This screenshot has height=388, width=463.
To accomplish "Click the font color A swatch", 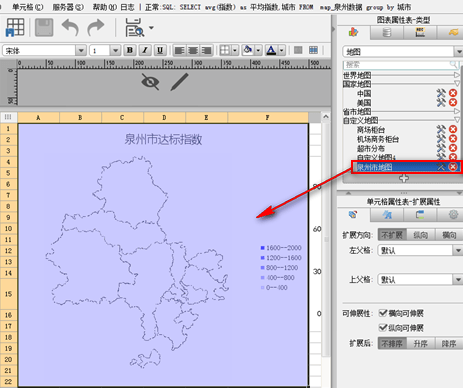I will (x=271, y=50).
